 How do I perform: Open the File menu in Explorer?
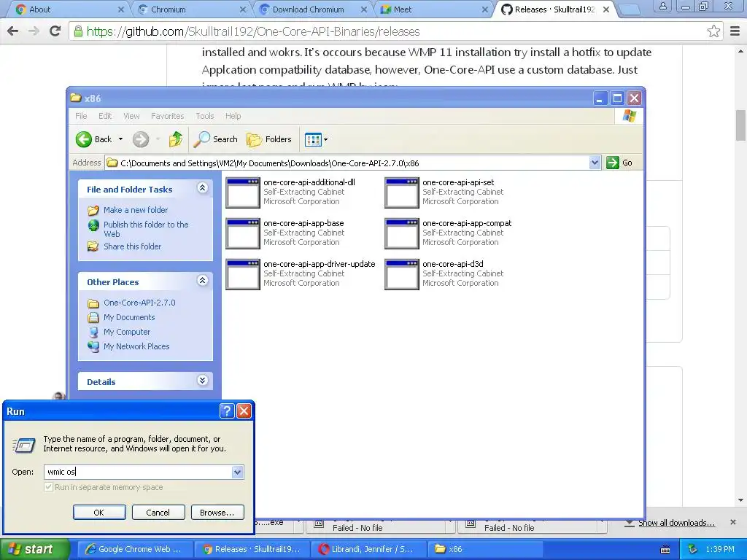click(x=81, y=116)
